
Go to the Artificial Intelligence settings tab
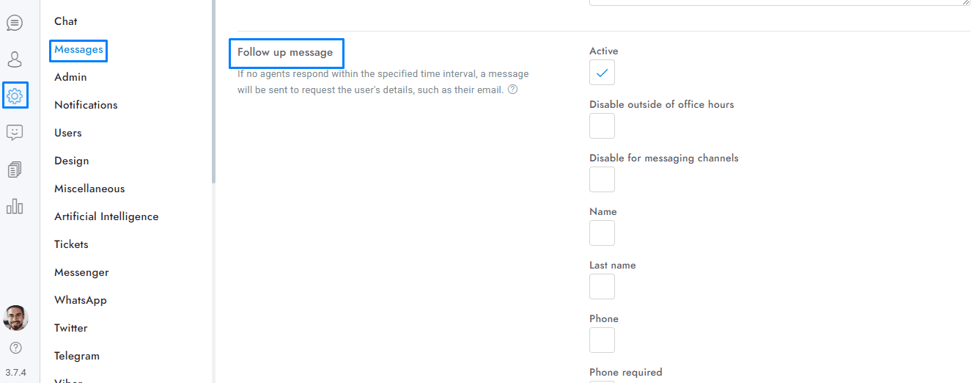(x=106, y=216)
